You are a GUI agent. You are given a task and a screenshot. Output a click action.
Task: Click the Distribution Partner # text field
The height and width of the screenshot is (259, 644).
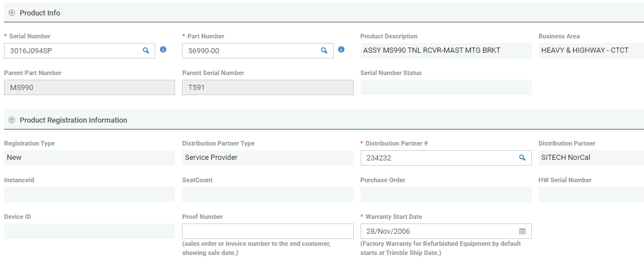(x=438, y=158)
